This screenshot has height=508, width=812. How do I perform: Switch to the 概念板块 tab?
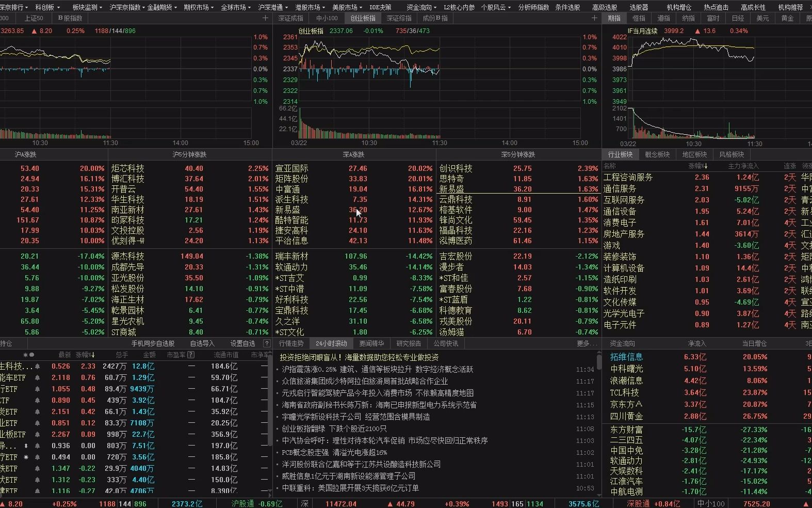pyautogui.click(x=657, y=154)
